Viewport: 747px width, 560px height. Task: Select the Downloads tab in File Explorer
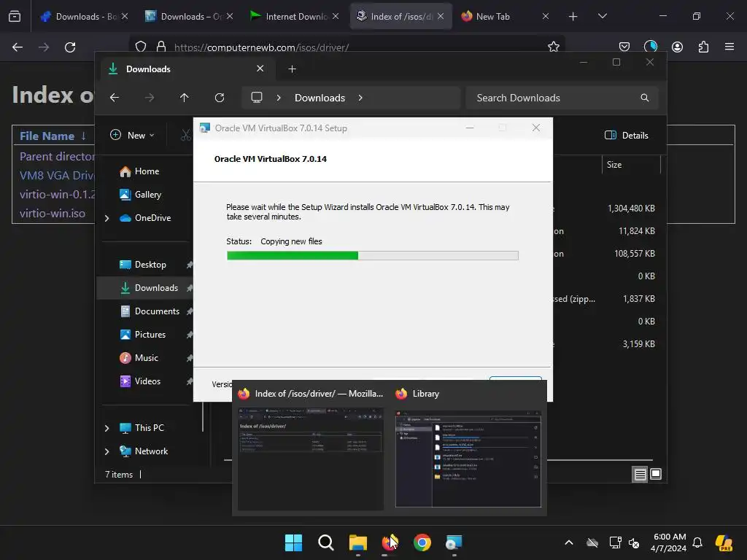[186, 69]
